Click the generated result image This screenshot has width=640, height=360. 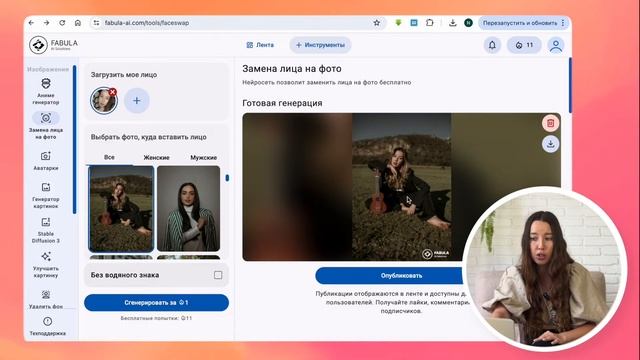(401, 187)
